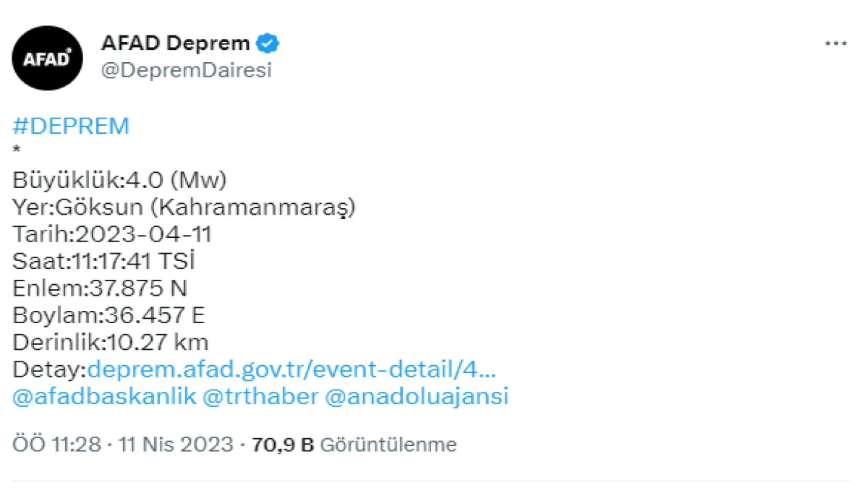This screenshot has height=488, width=868.
Task: Click the Tarih:2023-04-11 text line
Action: [113, 234]
